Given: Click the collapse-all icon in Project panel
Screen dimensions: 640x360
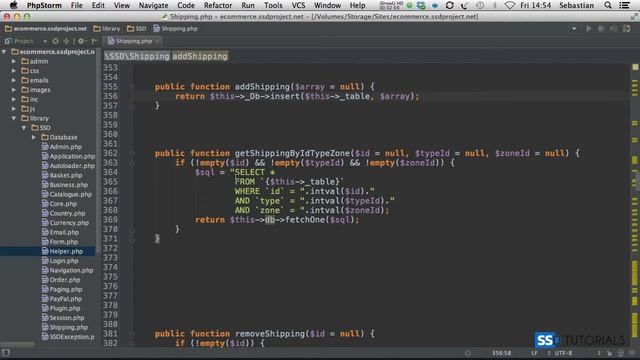Looking at the screenshot, I should point(66,41).
